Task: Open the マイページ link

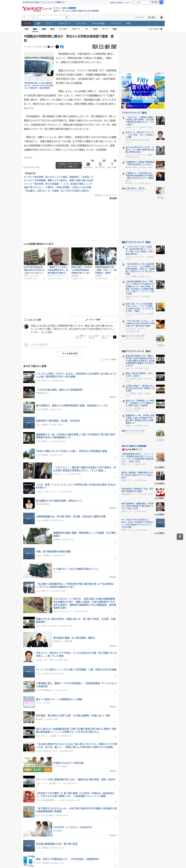Action: tap(139, 17)
